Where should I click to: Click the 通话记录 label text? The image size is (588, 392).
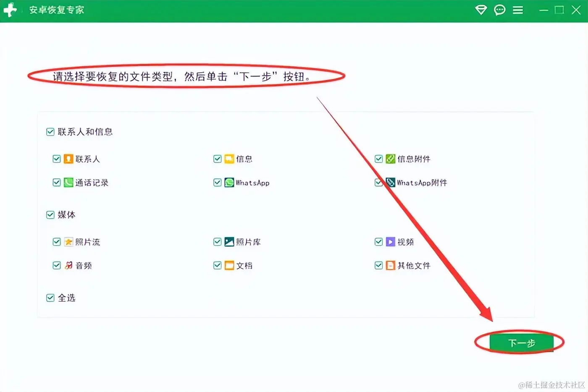point(92,183)
